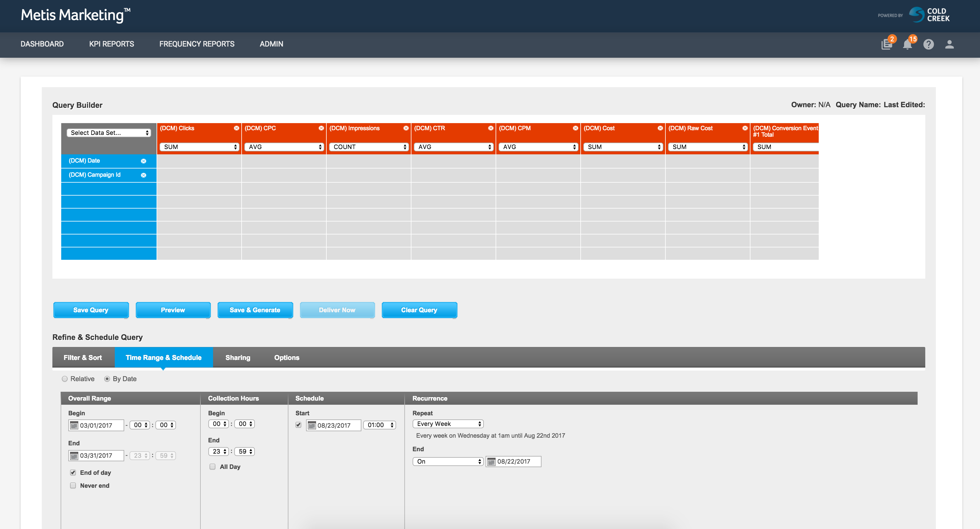Remove the (DCM) CPM column
Viewport: 980px width, 529px height.
576,128
